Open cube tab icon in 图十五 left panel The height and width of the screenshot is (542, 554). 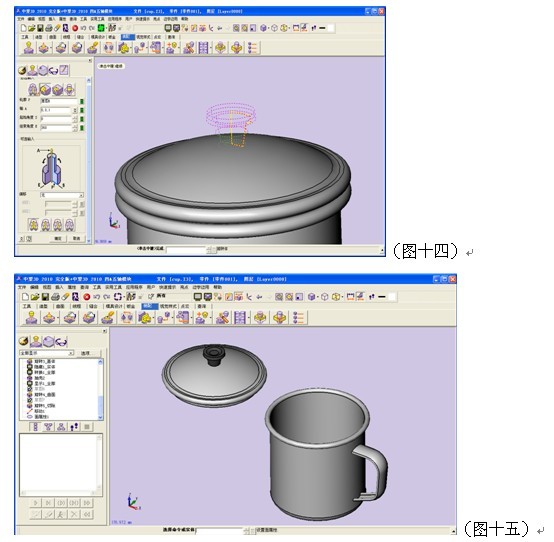pyautogui.click(x=48, y=341)
